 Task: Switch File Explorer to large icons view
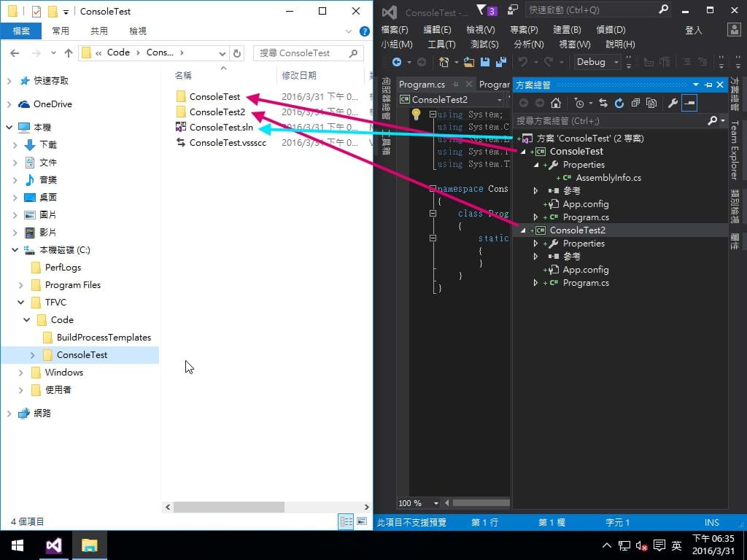point(362,521)
